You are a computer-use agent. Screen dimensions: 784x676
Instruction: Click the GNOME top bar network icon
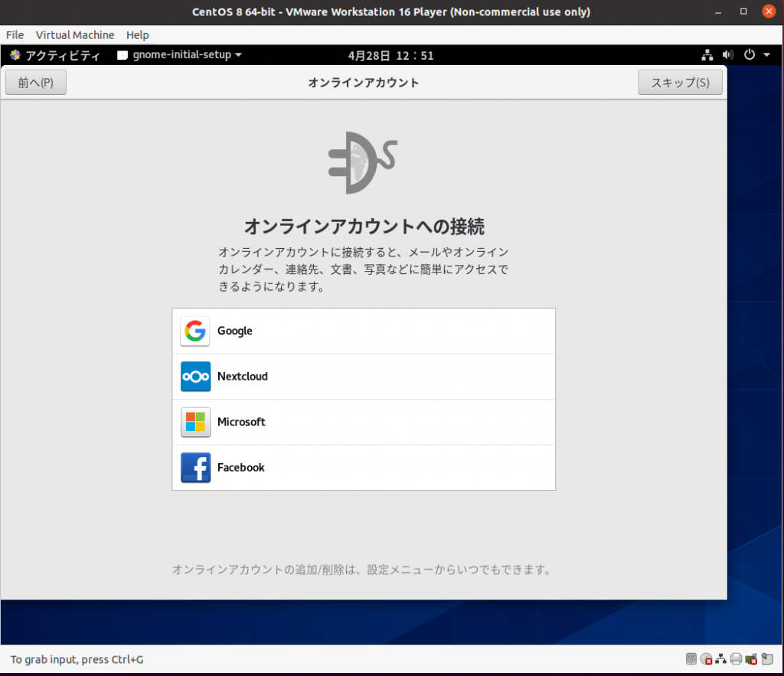[x=707, y=55]
